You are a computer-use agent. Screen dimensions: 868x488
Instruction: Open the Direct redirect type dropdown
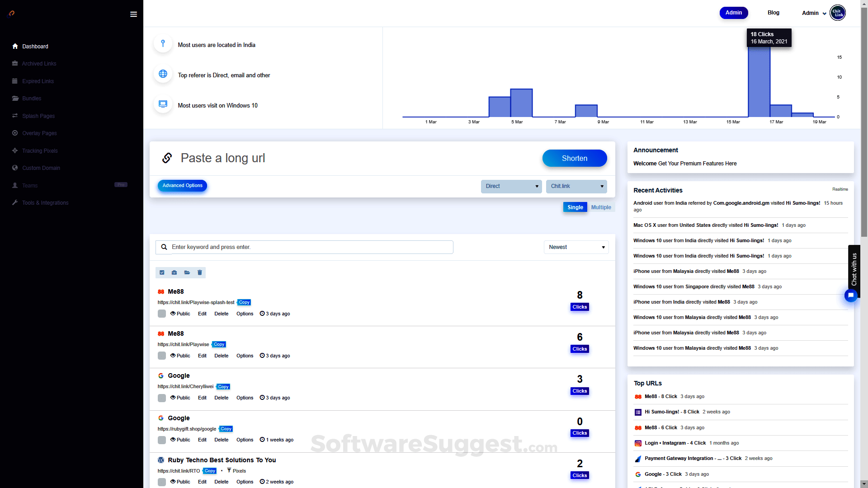pos(511,186)
